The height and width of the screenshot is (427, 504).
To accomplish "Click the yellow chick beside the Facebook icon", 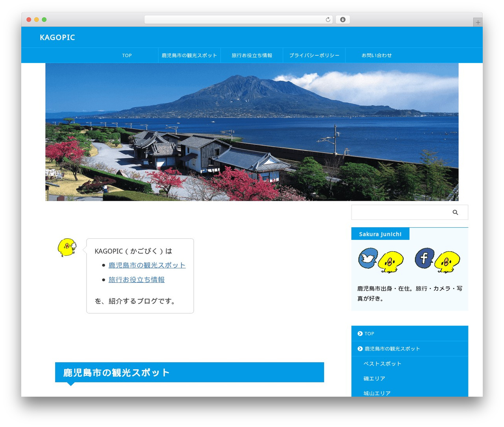I will click(447, 262).
